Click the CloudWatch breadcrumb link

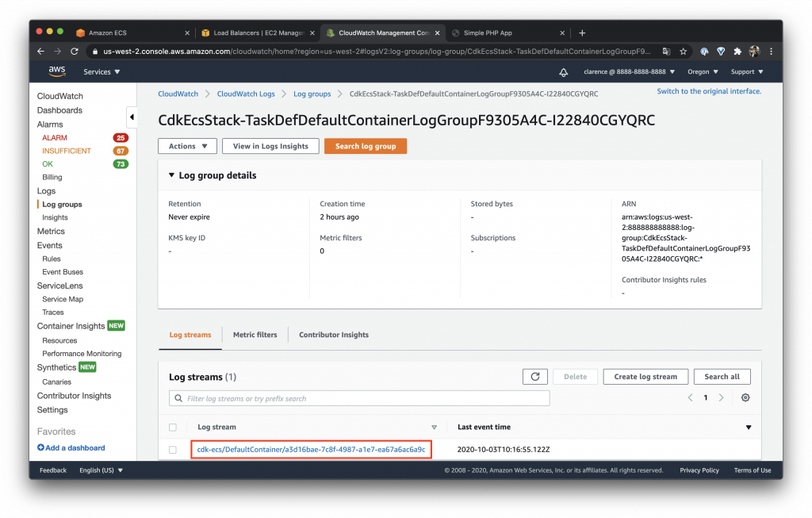pos(178,94)
